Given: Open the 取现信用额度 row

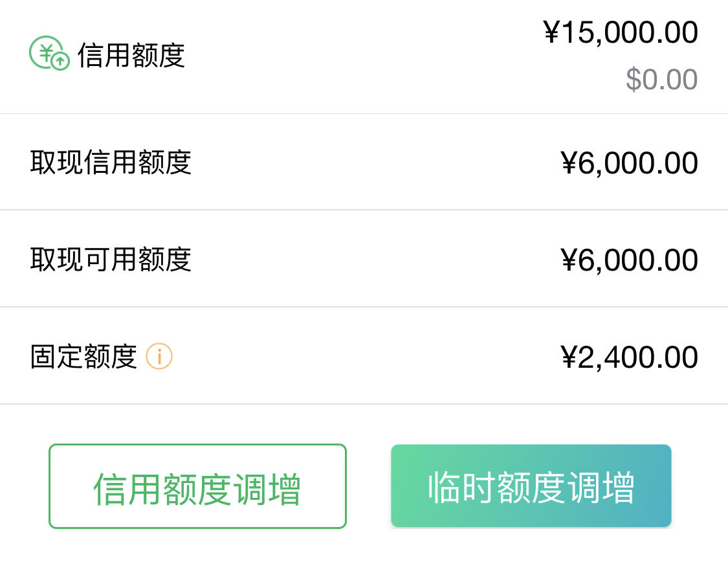Looking at the screenshot, I should coord(364,162).
